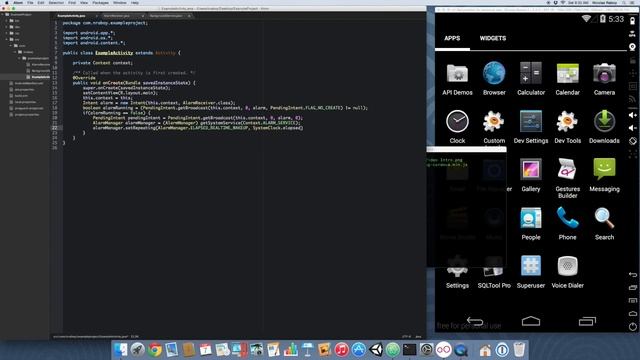Open the View menu
Viewport: 640px width, 360px height.
coord(84,3)
